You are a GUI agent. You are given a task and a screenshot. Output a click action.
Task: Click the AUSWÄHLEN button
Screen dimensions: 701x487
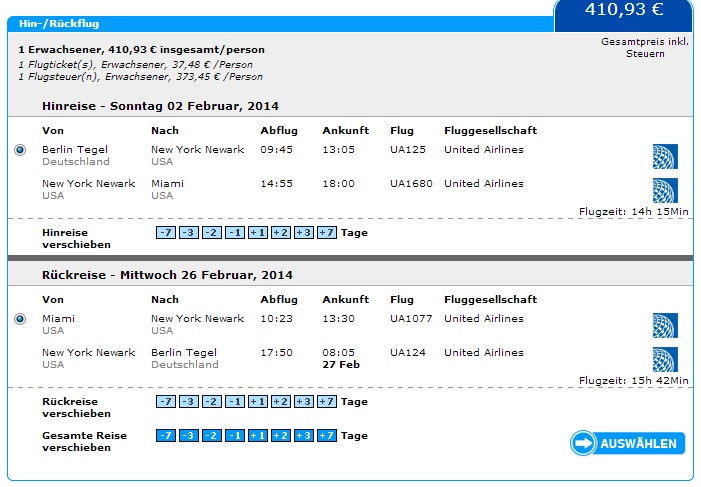pos(628,443)
